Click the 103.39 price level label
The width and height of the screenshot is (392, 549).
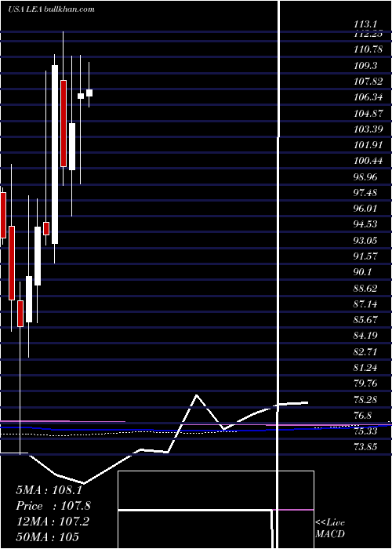coord(368,129)
